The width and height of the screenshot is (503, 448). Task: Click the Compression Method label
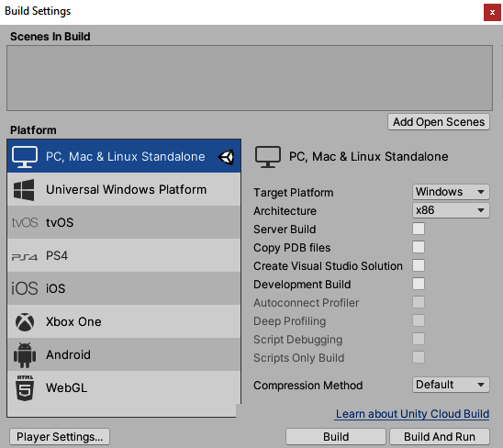click(x=308, y=386)
